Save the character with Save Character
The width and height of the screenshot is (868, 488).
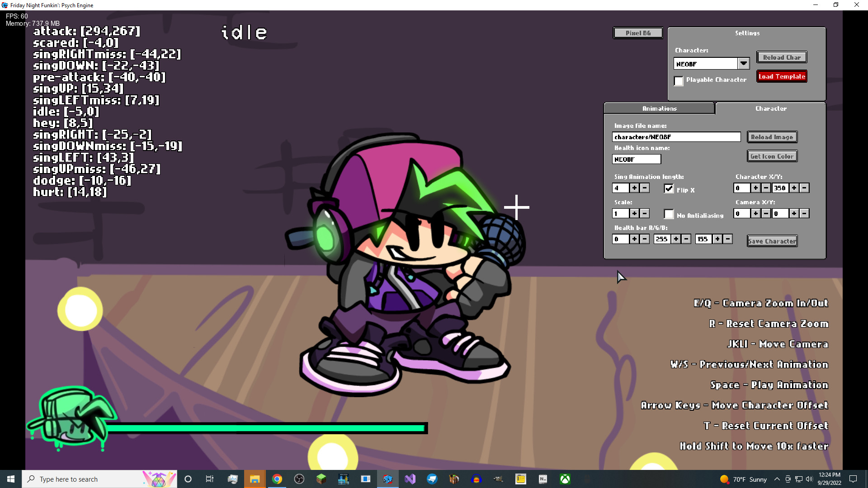pyautogui.click(x=772, y=241)
